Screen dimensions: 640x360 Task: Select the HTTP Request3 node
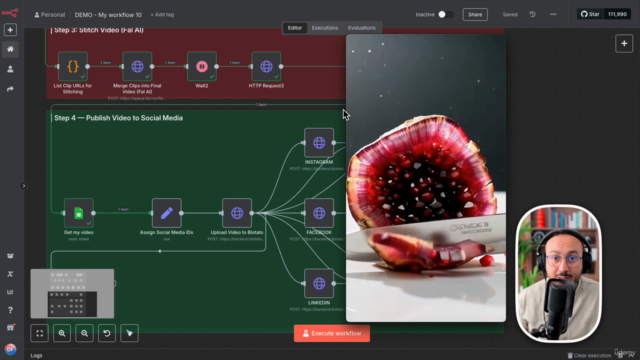pyautogui.click(x=266, y=66)
